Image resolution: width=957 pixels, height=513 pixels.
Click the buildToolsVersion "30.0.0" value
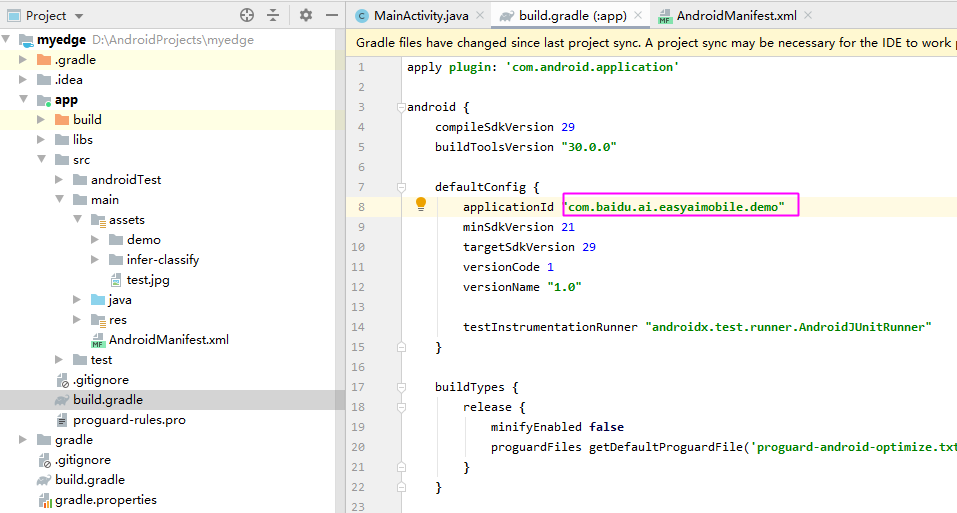589,147
